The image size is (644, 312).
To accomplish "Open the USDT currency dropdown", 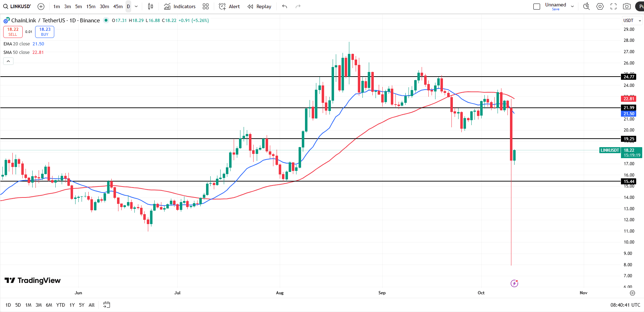I will pos(632,21).
